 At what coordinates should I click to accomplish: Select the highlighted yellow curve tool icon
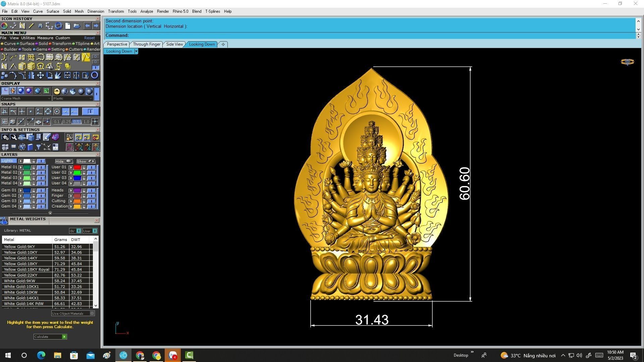[86, 57]
